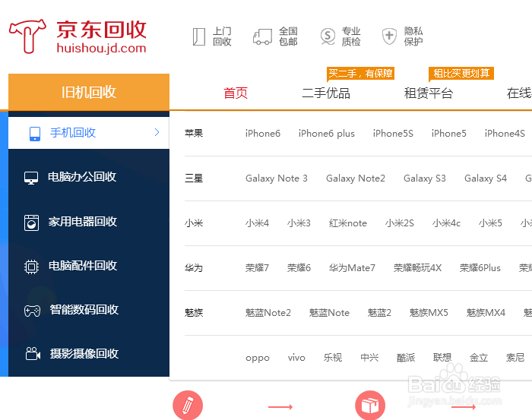
Task: Click the delivery truck icon for 全国包邮
Action: pyautogui.click(x=262, y=36)
